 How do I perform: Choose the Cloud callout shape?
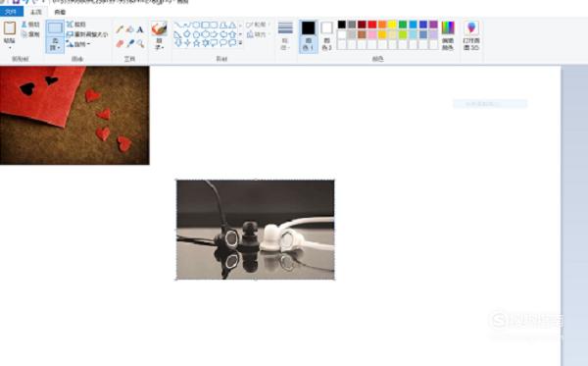[x=232, y=43]
